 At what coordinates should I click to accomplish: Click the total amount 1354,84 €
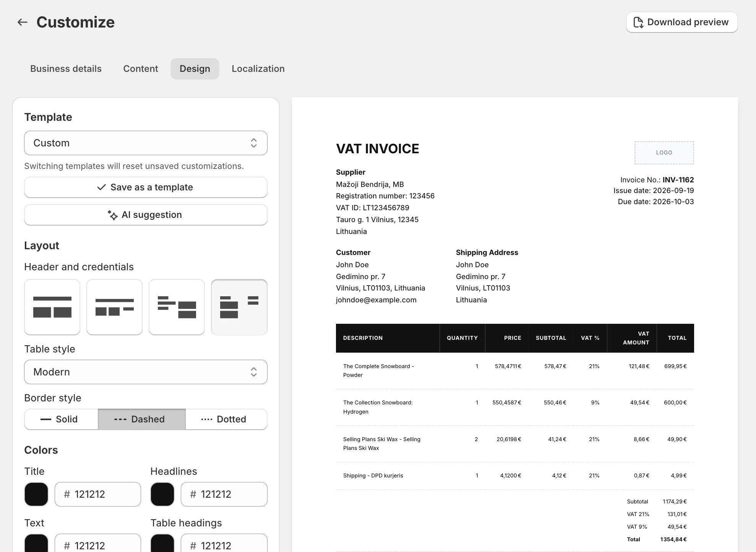(673, 539)
